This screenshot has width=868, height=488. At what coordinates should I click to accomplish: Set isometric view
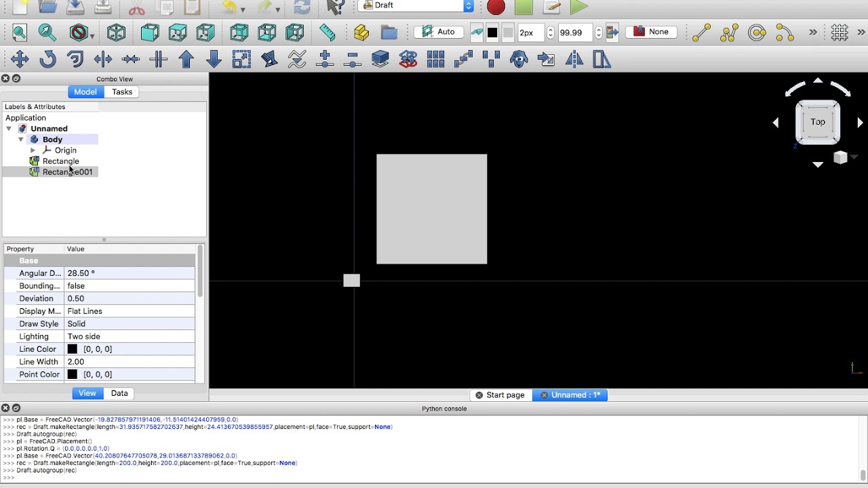click(117, 32)
